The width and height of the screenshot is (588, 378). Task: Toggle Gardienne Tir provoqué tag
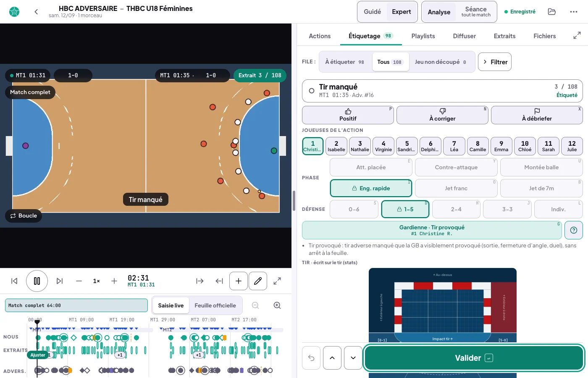click(432, 230)
